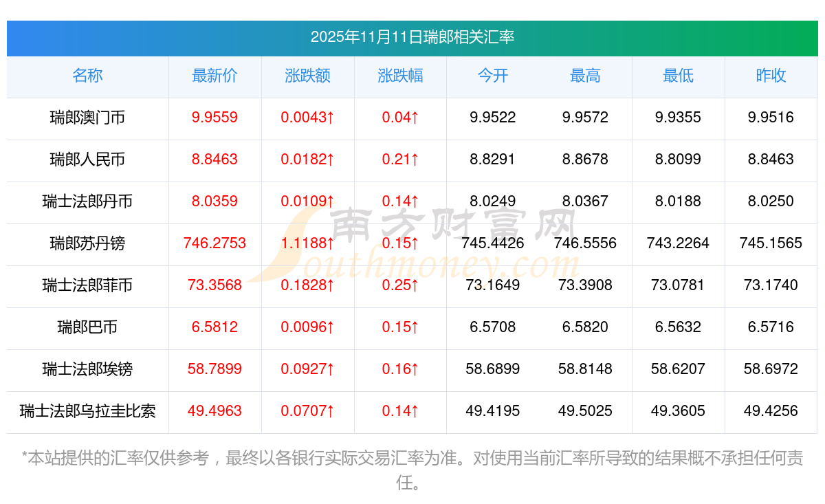Select the 瑞士法郎乌拉圭比索 currency pair
Screen dimensions: 825x504
(87, 411)
